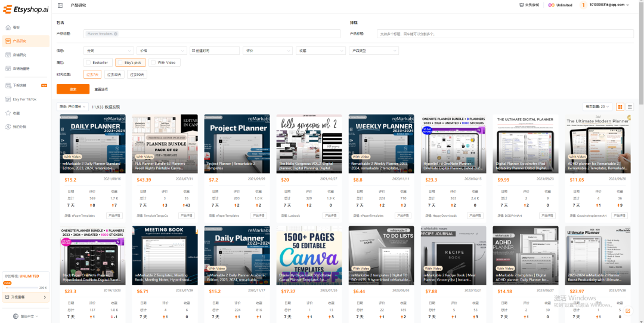Open the 排序 sort order dropdown

click(73, 106)
